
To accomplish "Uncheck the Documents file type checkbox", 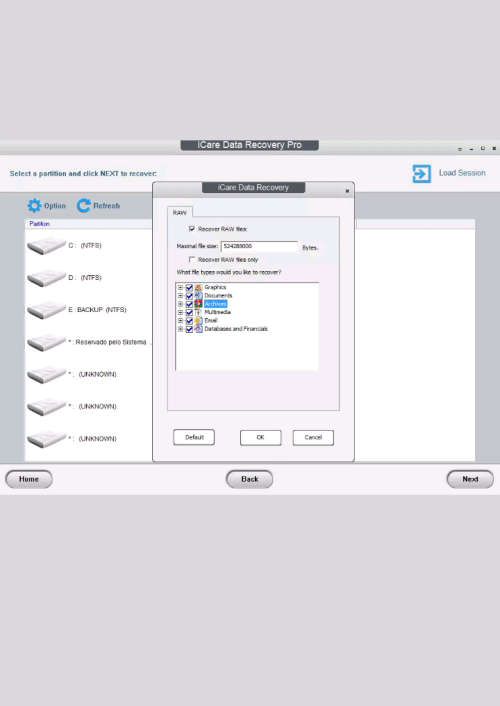I will 189,296.
